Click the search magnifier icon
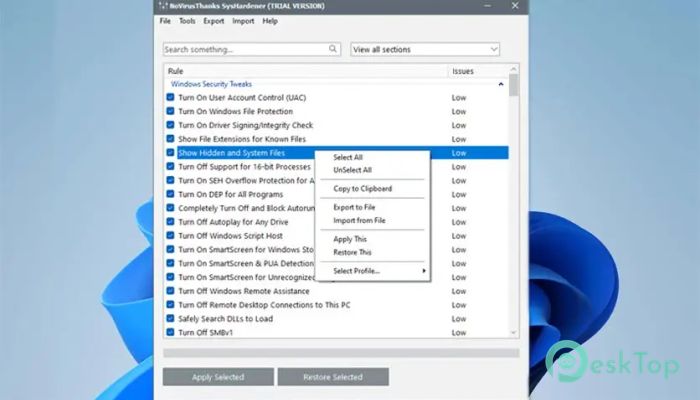The width and height of the screenshot is (700, 400). [333, 49]
